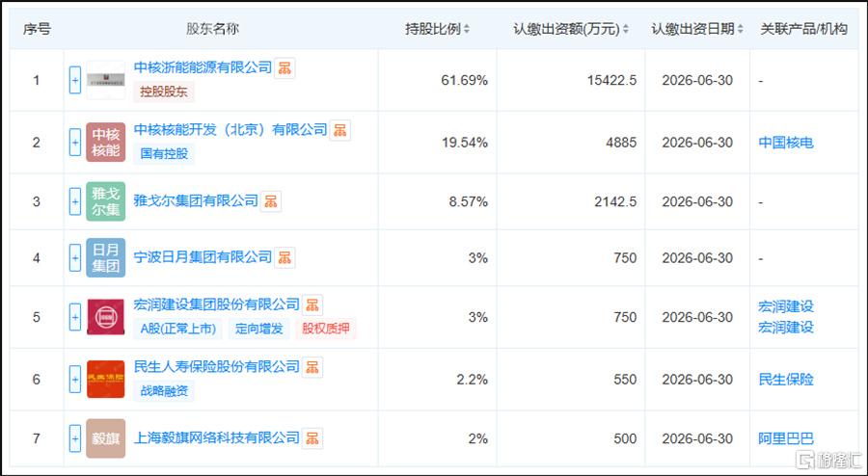
Task: Select 2026-06-30 date in row 1
Action: click(x=697, y=81)
